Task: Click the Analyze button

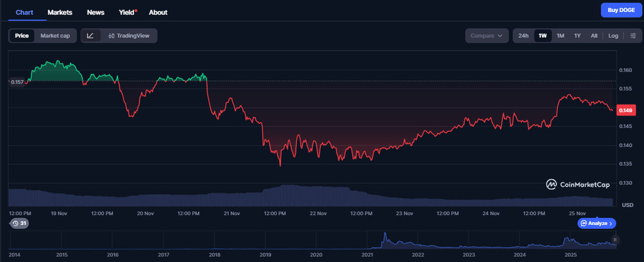Action: click(597, 224)
